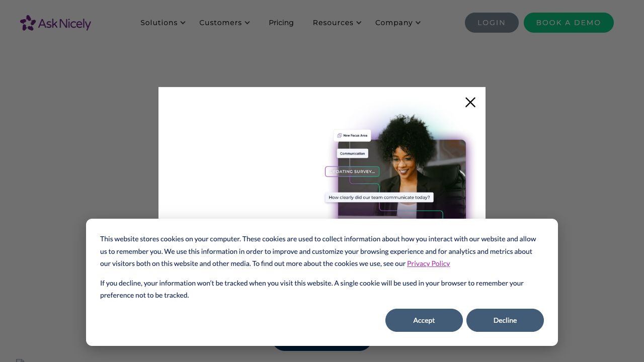The width and height of the screenshot is (644, 362).
Task: Expand the Solutions dropdown chevron
Action: [x=183, y=23]
